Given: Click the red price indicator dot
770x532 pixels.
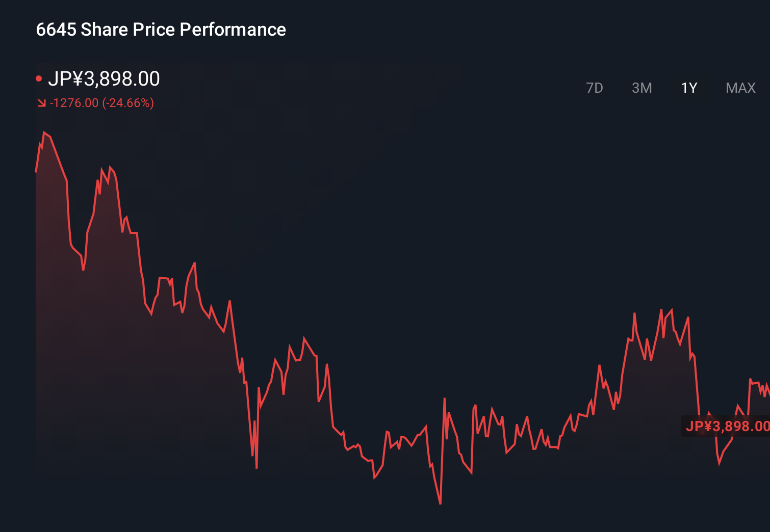Looking at the screenshot, I should click(x=39, y=77).
